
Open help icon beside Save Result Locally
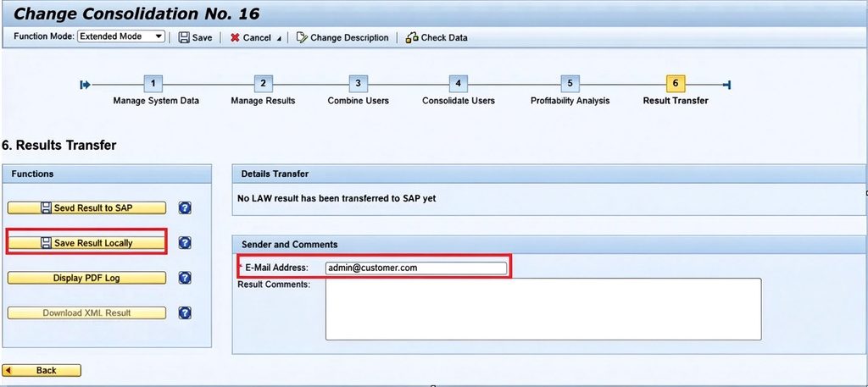(185, 243)
